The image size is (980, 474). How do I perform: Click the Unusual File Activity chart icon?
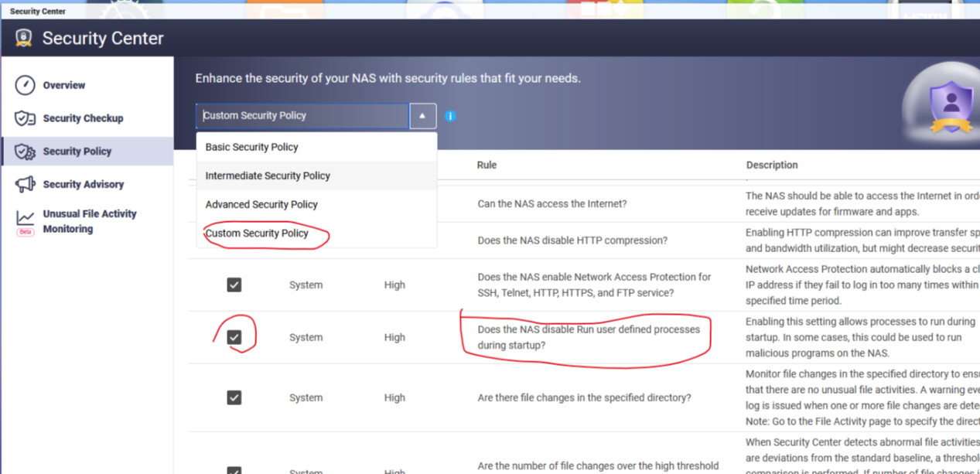(25, 217)
